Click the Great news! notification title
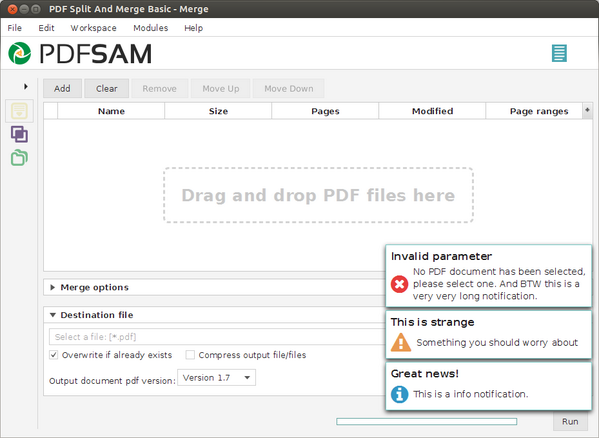 425,373
